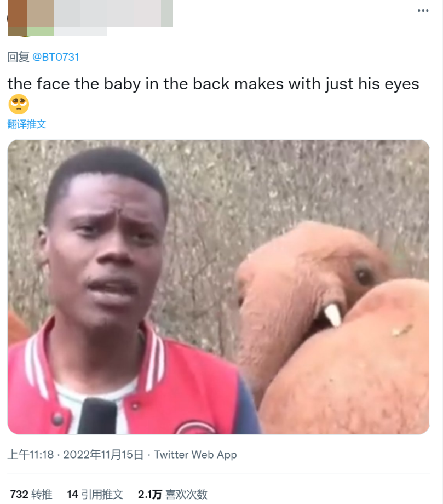Screen dimensions: 443x504
Task: Click the @BT0731 mention link
Action: tap(55, 57)
